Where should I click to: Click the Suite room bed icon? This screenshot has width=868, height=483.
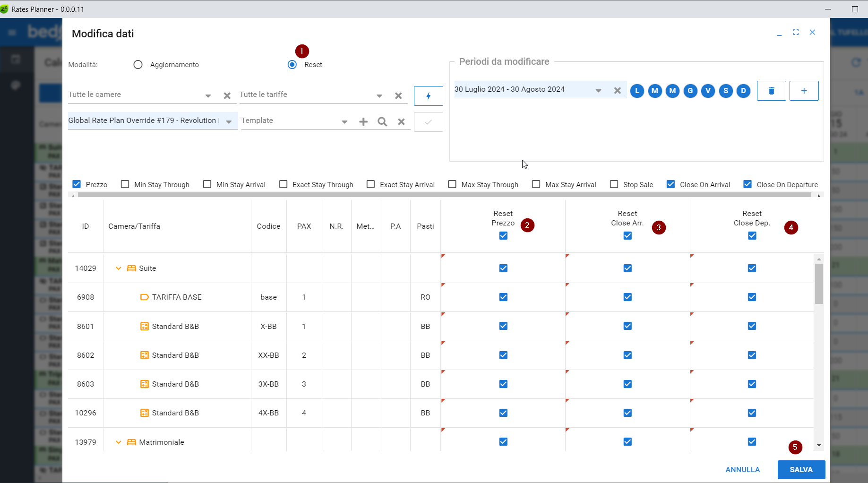tap(131, 268)
